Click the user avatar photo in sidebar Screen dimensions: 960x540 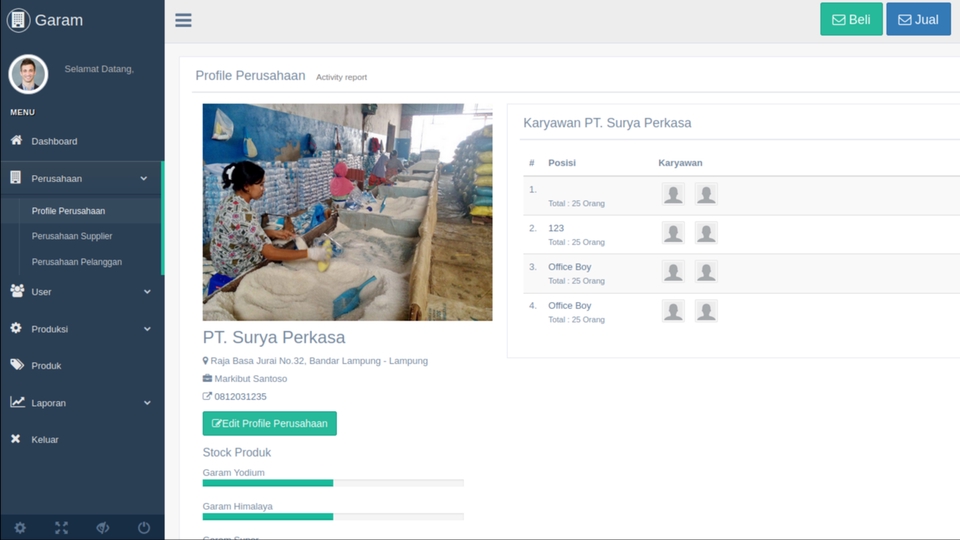(x=28, y=74)
